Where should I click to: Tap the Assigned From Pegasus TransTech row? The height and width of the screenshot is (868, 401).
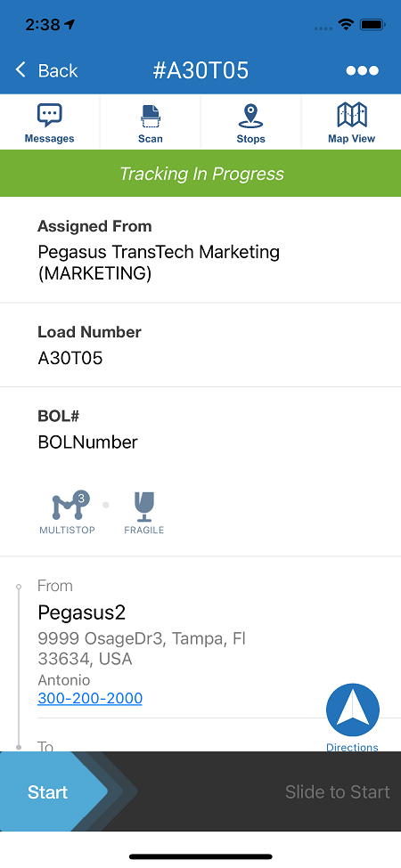(x=200, y=249)
